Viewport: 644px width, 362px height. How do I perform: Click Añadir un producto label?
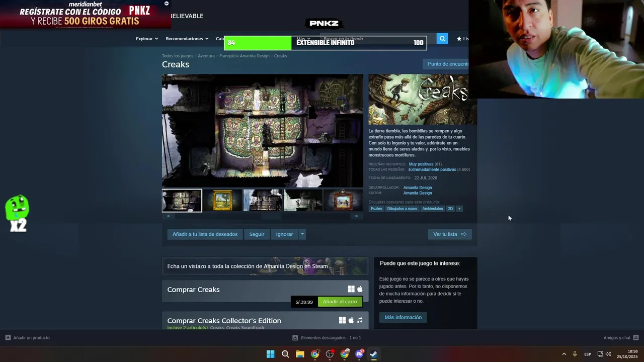tap(32, 338)
